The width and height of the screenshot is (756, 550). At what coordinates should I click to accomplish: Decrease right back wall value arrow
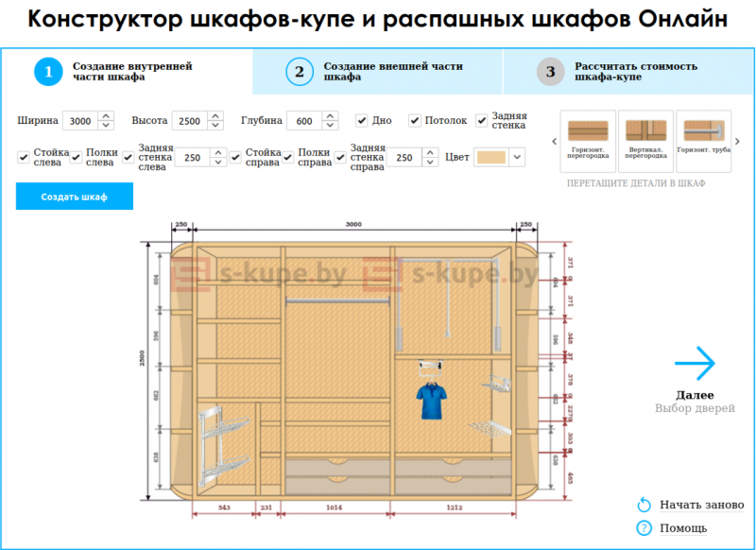coord(430,162)
